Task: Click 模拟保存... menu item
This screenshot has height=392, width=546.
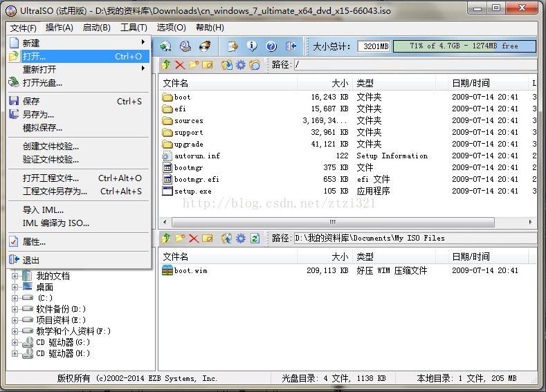Action: pos(79,128)
